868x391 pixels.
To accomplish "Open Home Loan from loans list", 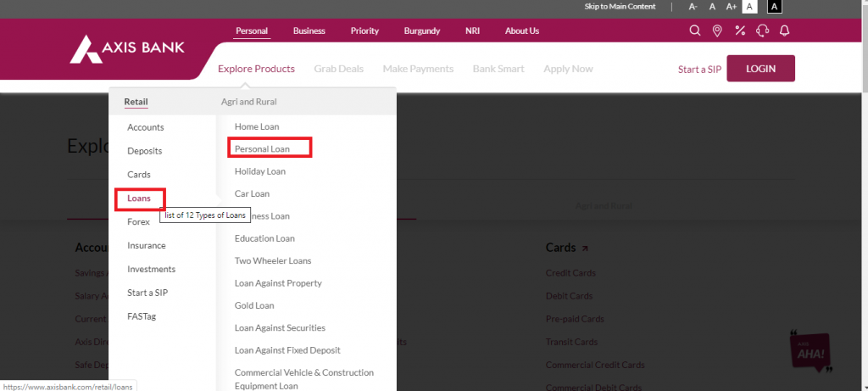I will [257, 127].
